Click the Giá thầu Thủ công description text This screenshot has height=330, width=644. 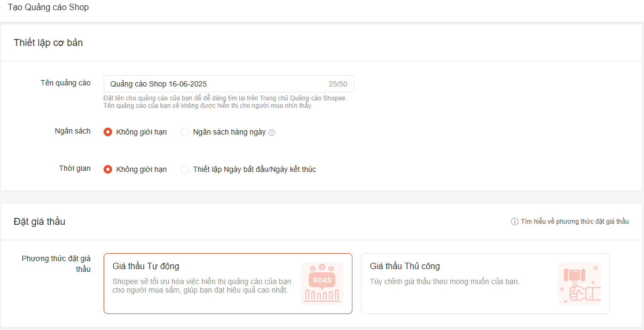[444, 281]
